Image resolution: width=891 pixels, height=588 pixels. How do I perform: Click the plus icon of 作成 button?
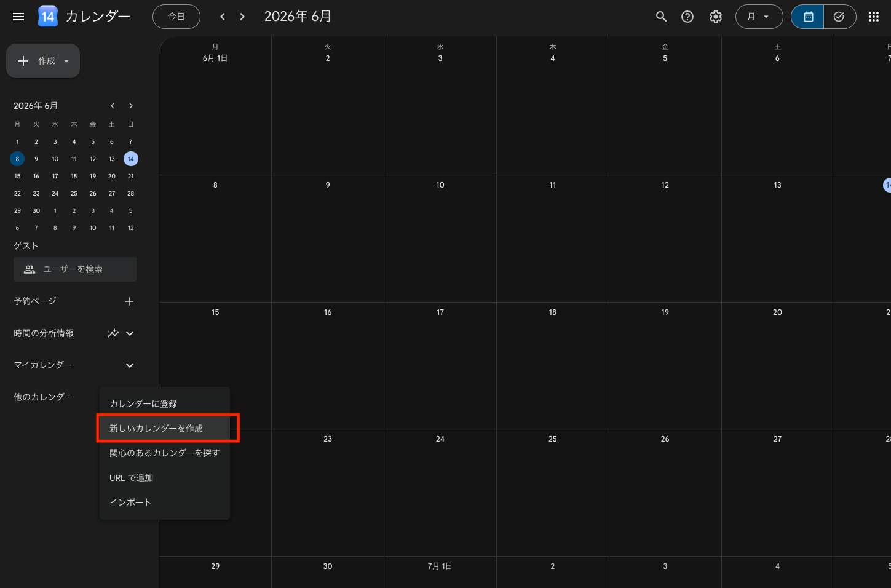pos(23,61)
